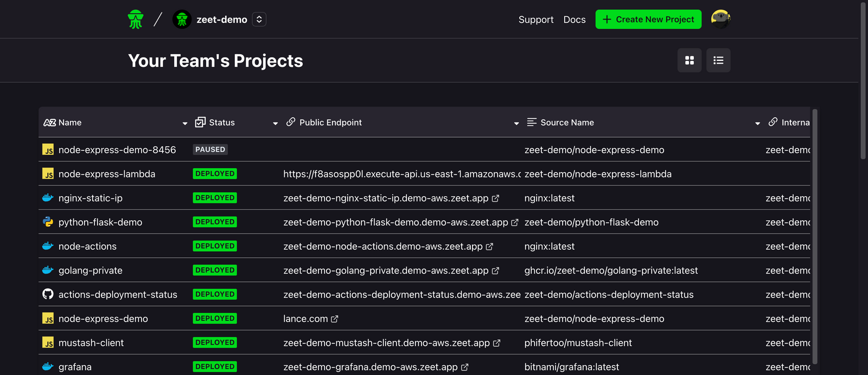Open the node-express-lambda project
Image resolution: width=868 pixels, height=375 pixels.
[x=107, y=174]
